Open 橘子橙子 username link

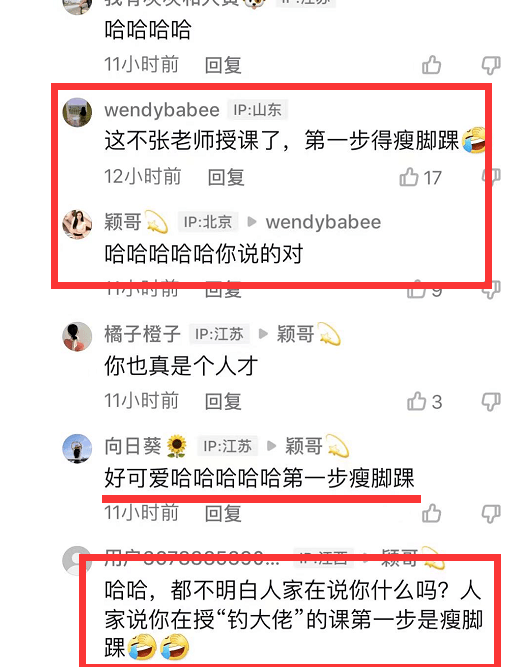(143, 334)
